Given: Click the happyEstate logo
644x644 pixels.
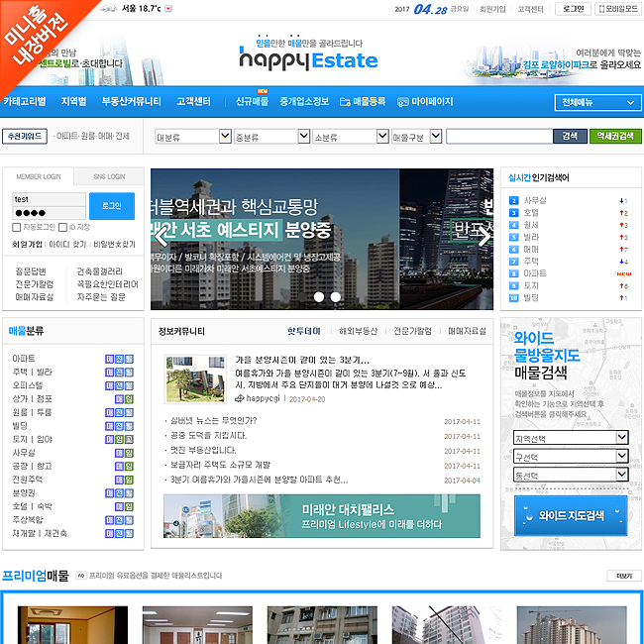Looking at the screenshot, I should click(x=308, y=58).
